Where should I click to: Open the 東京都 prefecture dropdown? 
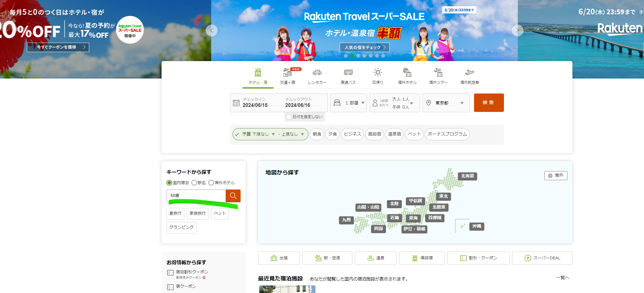point(446,103)
